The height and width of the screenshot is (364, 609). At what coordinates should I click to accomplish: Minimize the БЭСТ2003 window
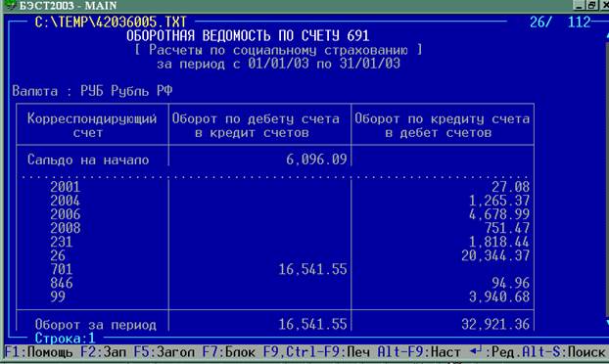579,5
